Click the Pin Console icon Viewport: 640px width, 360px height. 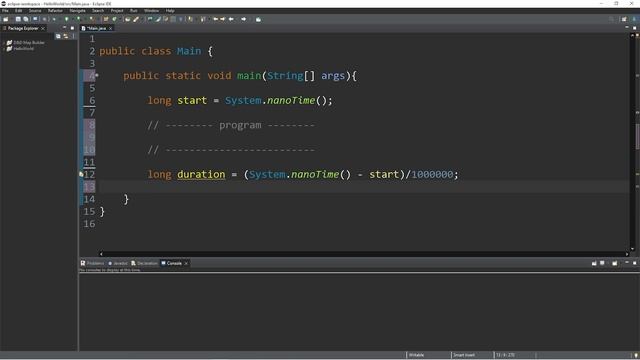point(594,263)
